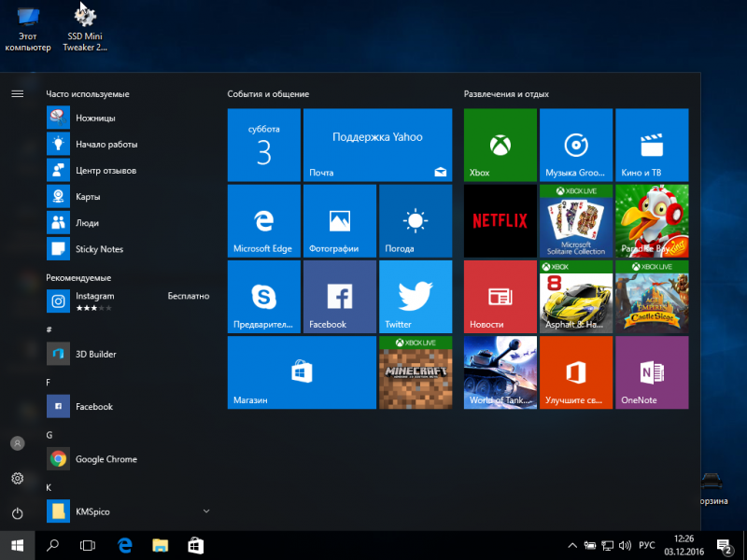747x560 pixels.
Task: Open the Twitter tile
Action: tap(416, 297)
